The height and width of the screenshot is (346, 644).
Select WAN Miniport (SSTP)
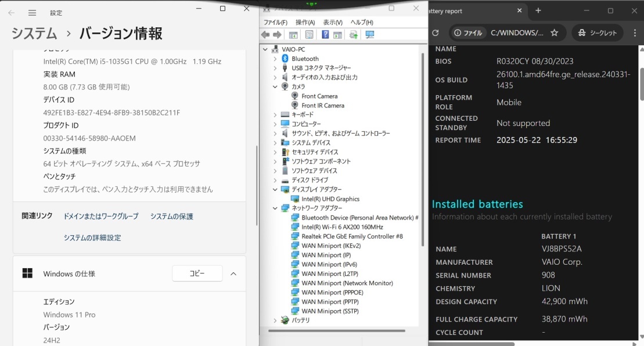click(330, 311)
